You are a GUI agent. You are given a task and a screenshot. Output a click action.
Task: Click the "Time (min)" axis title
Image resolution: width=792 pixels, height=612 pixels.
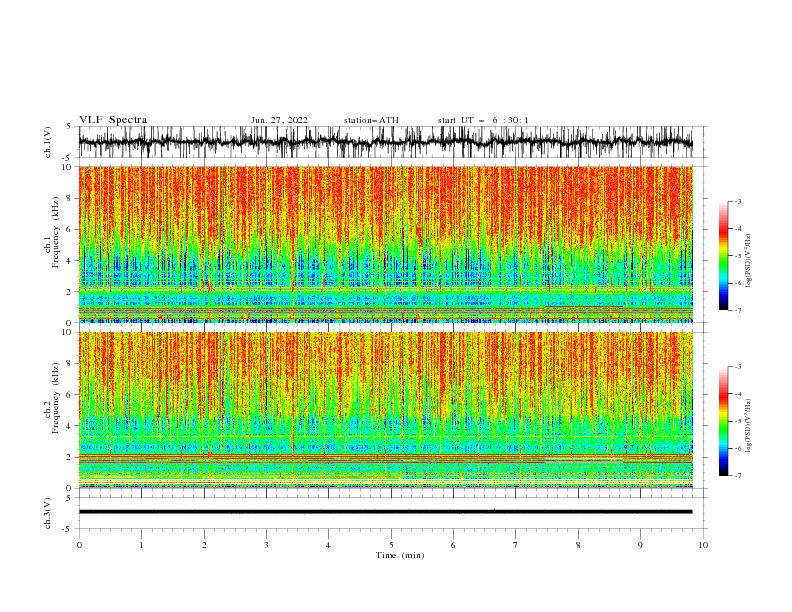[400, 555]
